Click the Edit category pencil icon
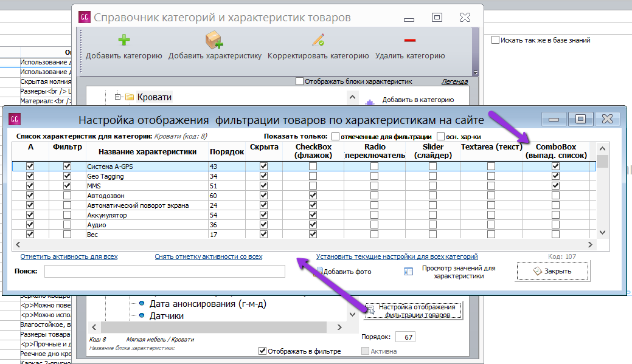Image resolution: width=632 pixels, height=364 pixels. point(318,40)
